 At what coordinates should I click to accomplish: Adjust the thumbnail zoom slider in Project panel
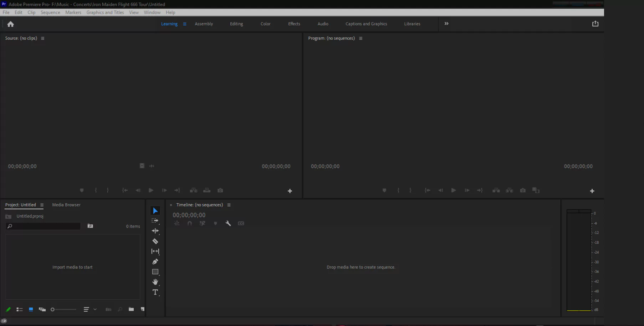pos(64,309)
